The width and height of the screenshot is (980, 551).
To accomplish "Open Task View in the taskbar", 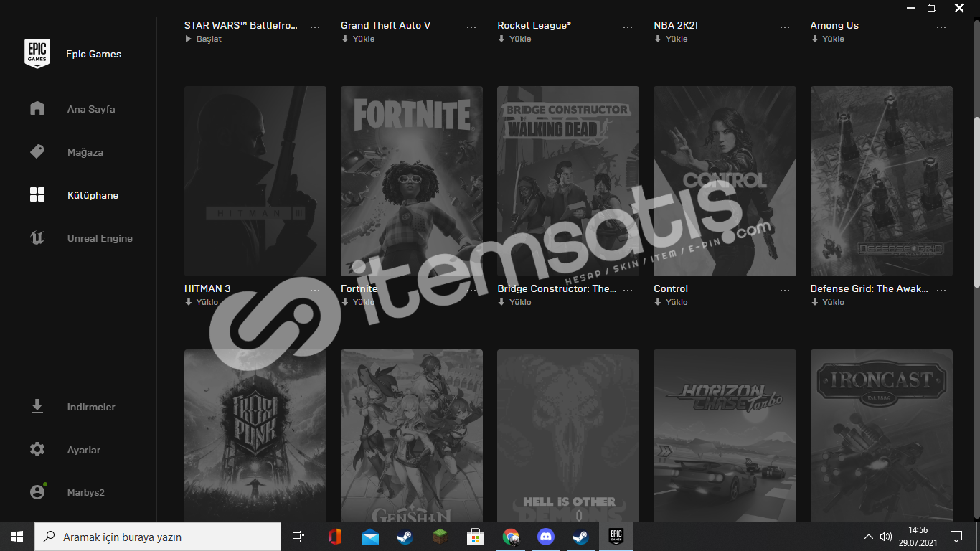I will [298, 537].
